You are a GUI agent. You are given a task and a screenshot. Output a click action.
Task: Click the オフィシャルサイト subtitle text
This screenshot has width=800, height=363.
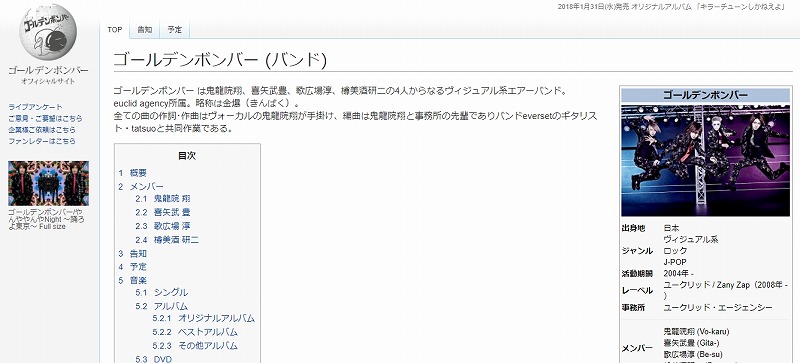48,81
